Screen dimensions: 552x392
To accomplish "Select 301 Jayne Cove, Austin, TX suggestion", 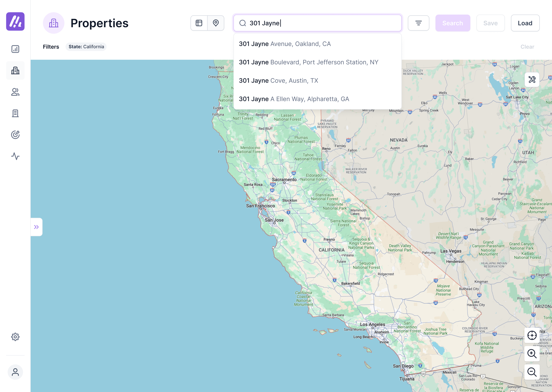I will (278, 80).
